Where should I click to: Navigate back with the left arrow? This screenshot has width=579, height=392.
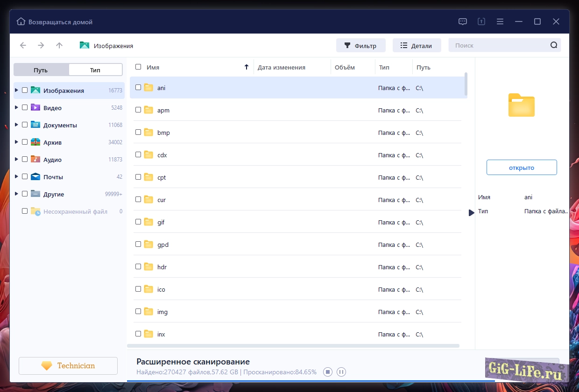pyautogui.click(x=23, y=45)
